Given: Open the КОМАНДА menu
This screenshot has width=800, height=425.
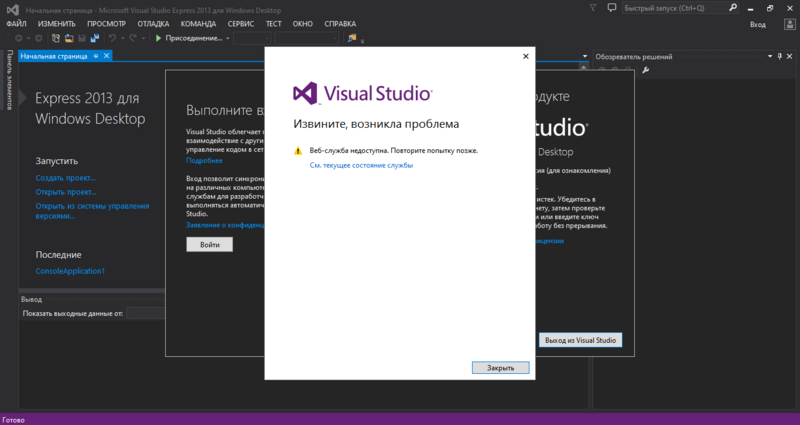Looking at the screenshot, I should [x=198, y=24].
